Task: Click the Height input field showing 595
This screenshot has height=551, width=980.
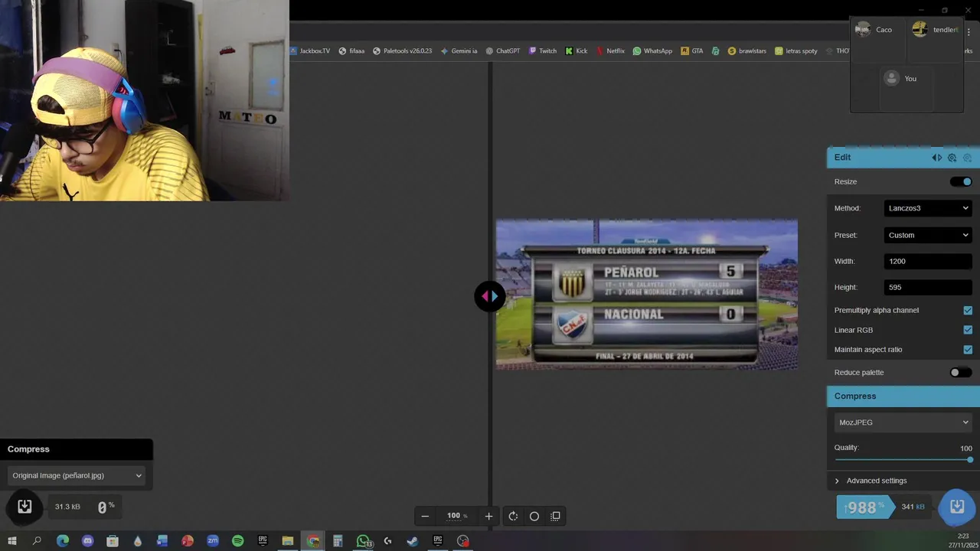Action: 928,287
